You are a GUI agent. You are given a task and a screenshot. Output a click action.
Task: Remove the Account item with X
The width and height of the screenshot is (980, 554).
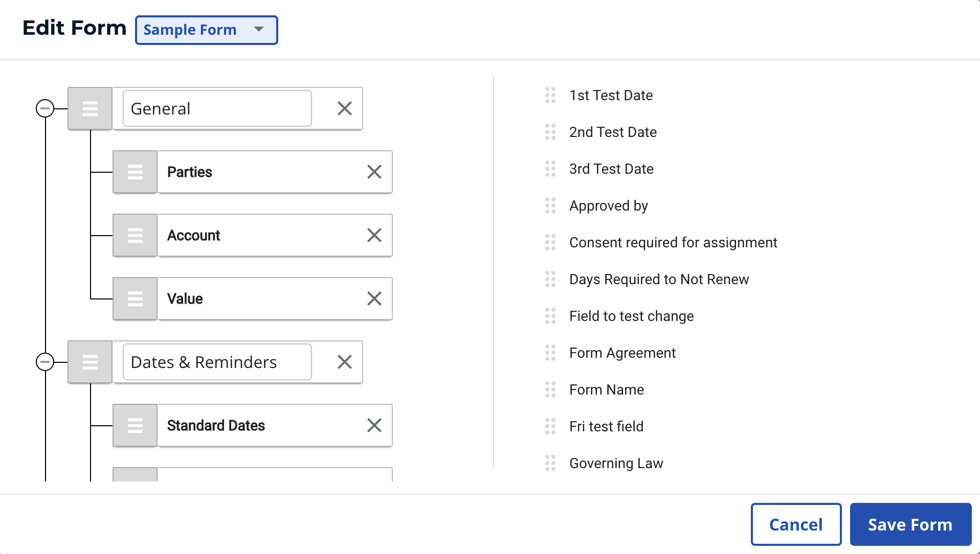click(x=374, y=235)
